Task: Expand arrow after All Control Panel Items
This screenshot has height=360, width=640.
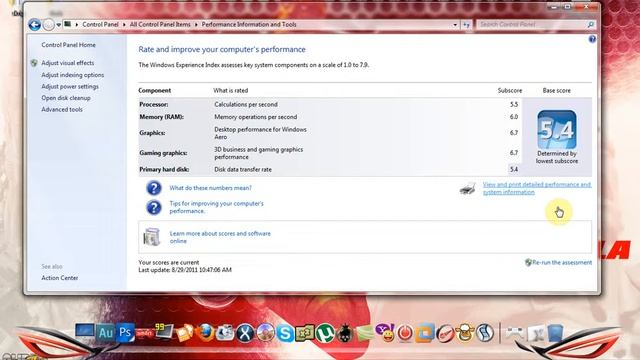Action: pos(196,25)
